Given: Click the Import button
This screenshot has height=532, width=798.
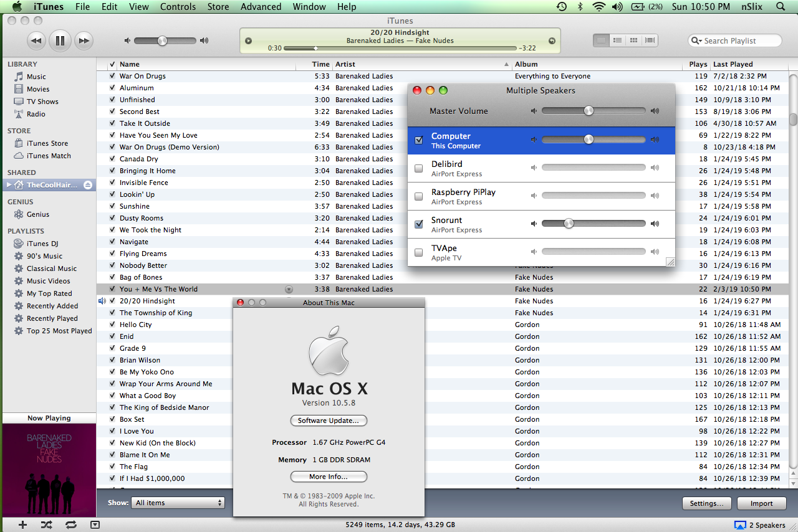Looking at the screenshot, I should (x=761, y=503).
